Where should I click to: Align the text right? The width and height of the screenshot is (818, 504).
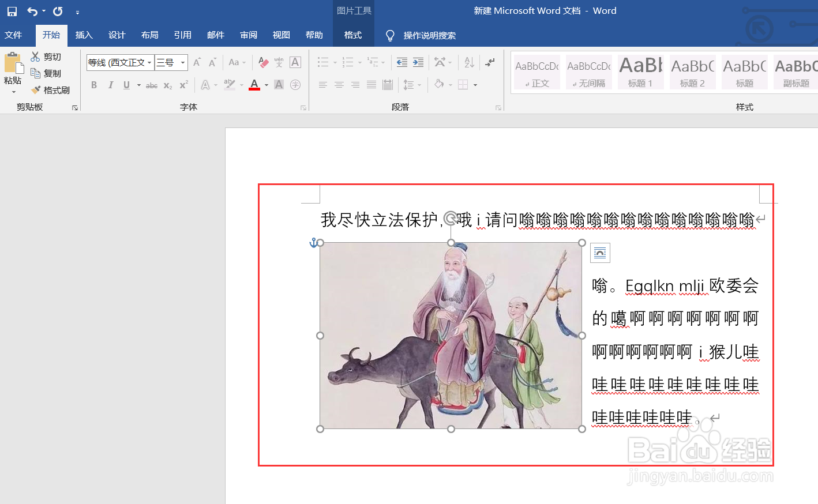point(355,85)
